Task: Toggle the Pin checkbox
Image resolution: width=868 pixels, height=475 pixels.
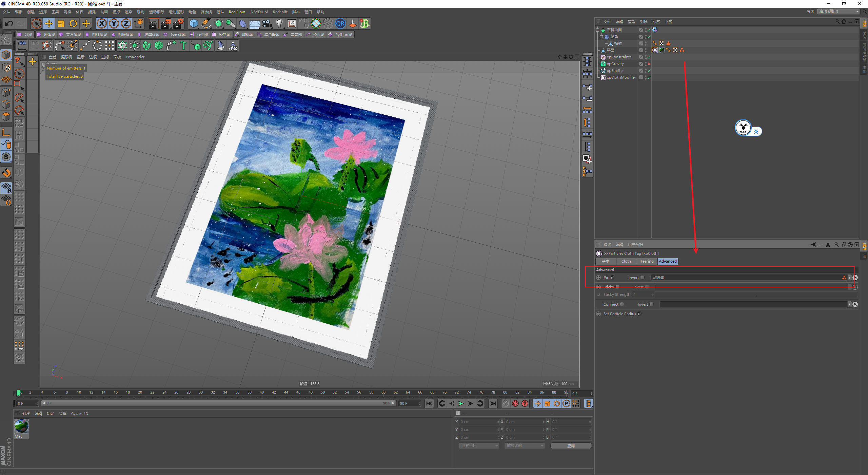Action: [613, 278]
